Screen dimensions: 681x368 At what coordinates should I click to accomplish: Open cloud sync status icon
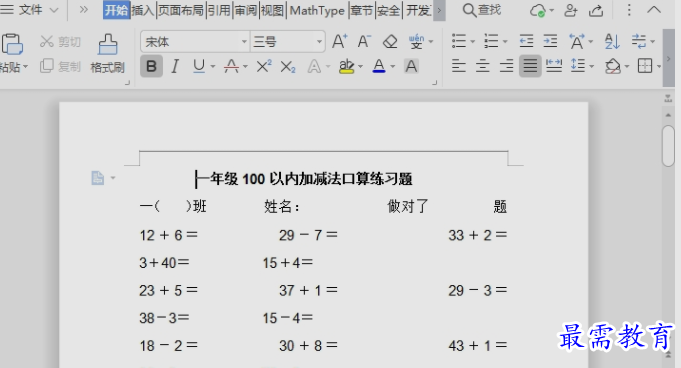538,10
